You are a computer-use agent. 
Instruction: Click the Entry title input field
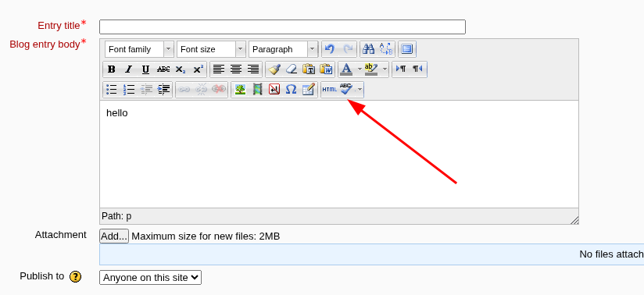point(283,27)
